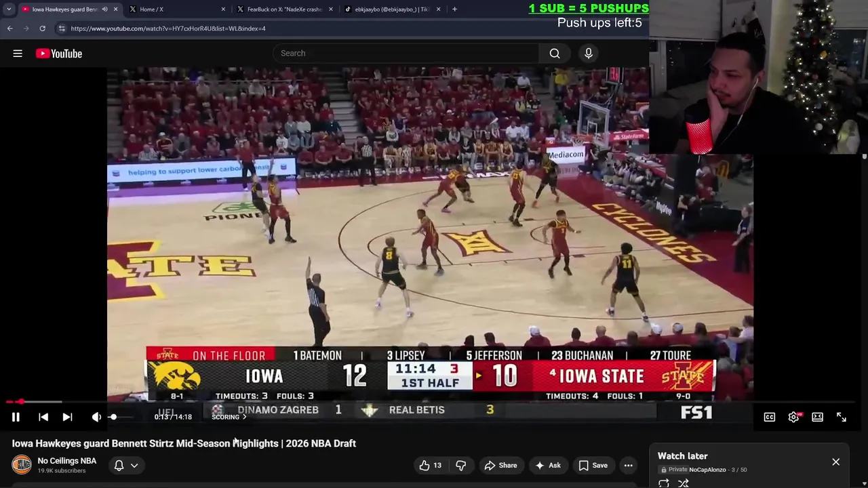This screenshot has height=488, width=868.
Task: Navigate forward in browser
Action: click(26, 28)
